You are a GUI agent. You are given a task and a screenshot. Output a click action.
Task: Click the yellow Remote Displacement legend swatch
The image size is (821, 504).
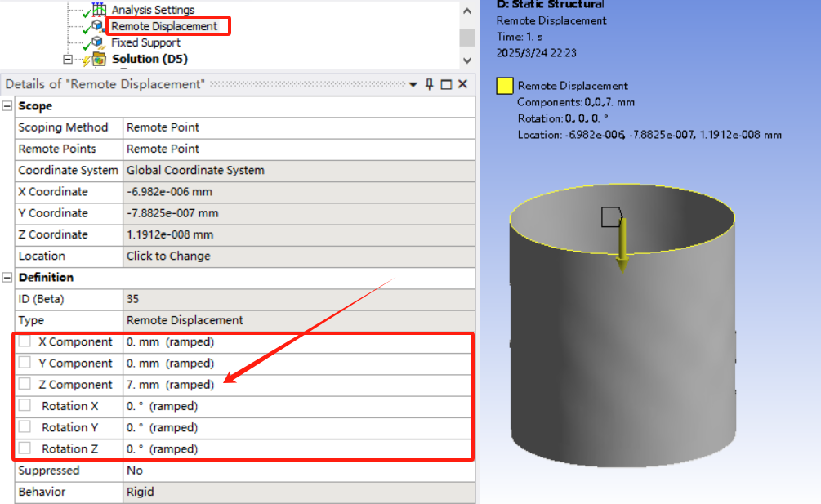pos(505,86)
